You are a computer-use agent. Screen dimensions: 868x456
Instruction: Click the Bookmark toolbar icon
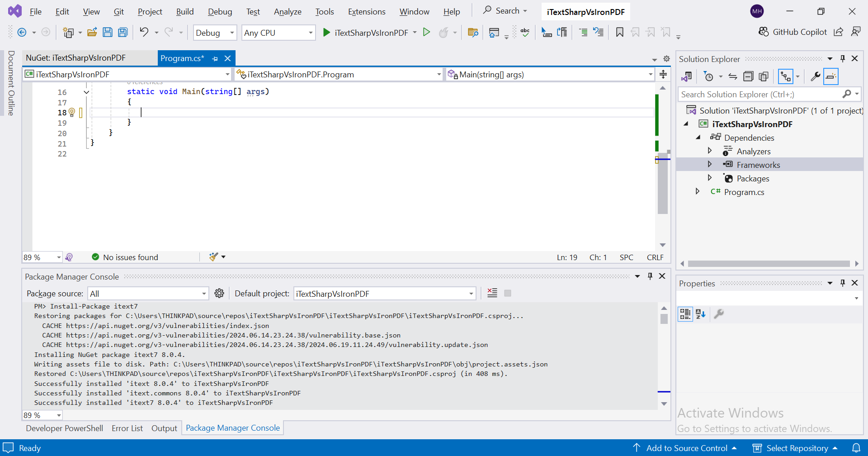(x=619, y=32)
